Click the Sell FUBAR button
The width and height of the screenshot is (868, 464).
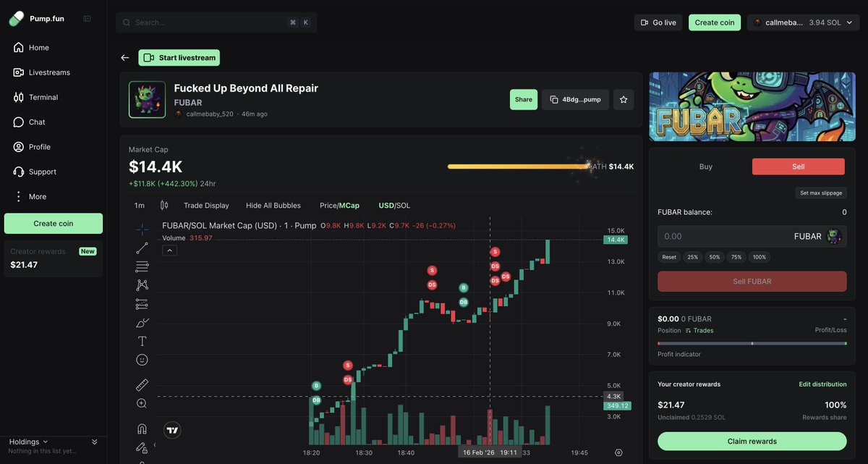click(x=752, y=282)
